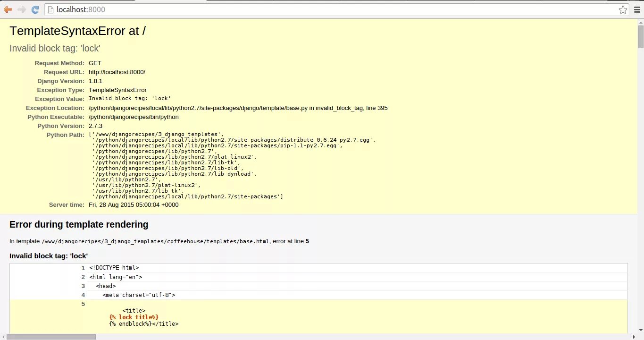Click the Exception Value monospace text

coord(129,99)
